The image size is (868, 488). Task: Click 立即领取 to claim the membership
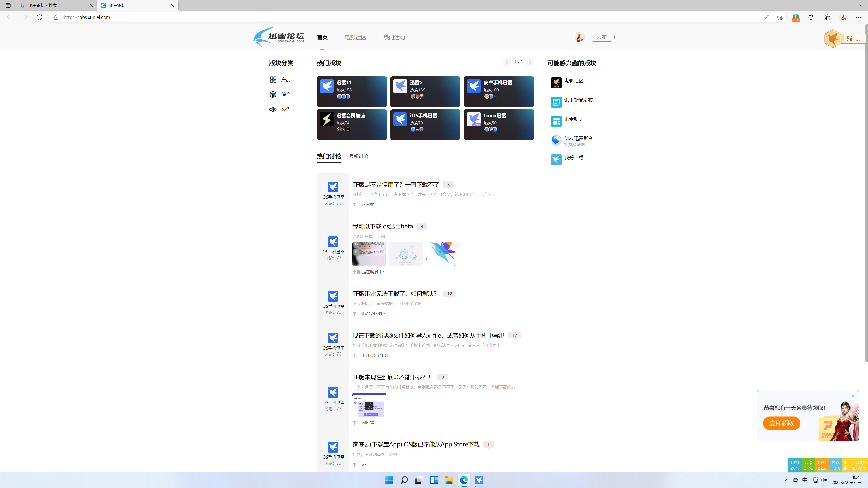(781, 423)
